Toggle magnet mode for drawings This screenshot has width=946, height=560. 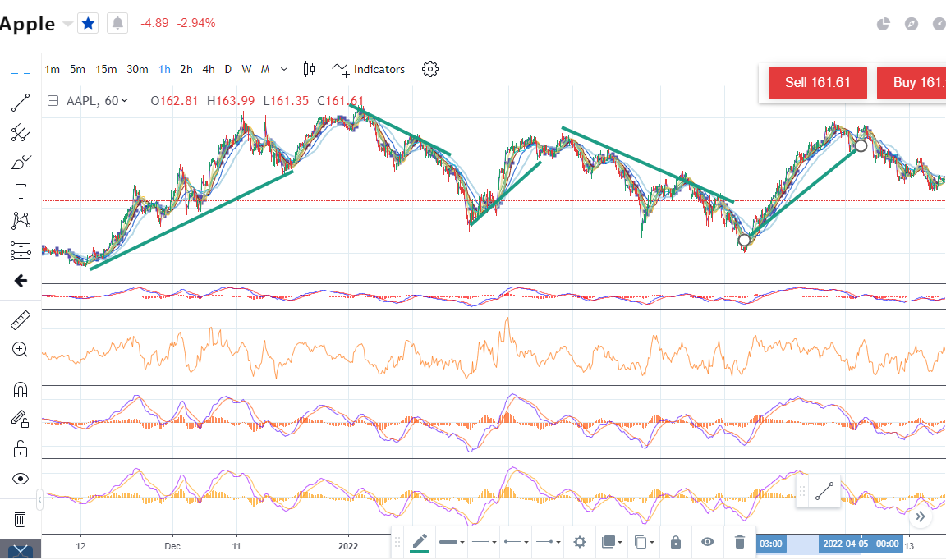pyautogui.click(x=21, y=389)
